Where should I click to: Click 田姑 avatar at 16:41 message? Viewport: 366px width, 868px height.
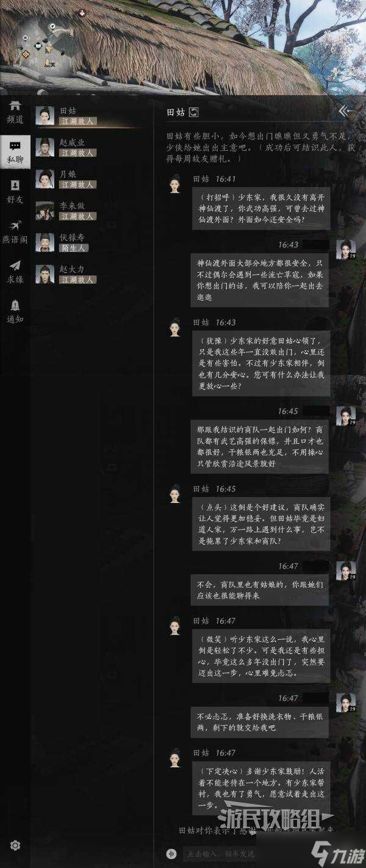coord(175,184)
